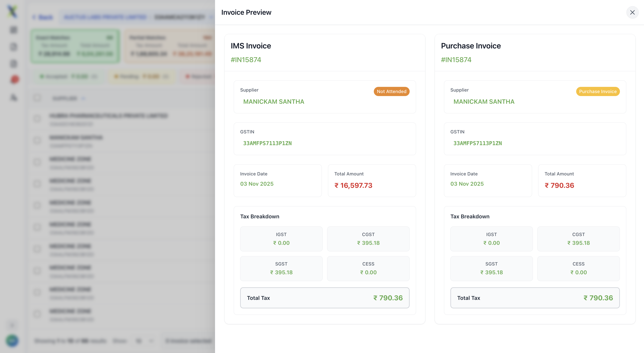
Task: Click GSTIN 33AMFPS7113P1ZN in Purchase Invoice
Action: (x=477, y=143)
